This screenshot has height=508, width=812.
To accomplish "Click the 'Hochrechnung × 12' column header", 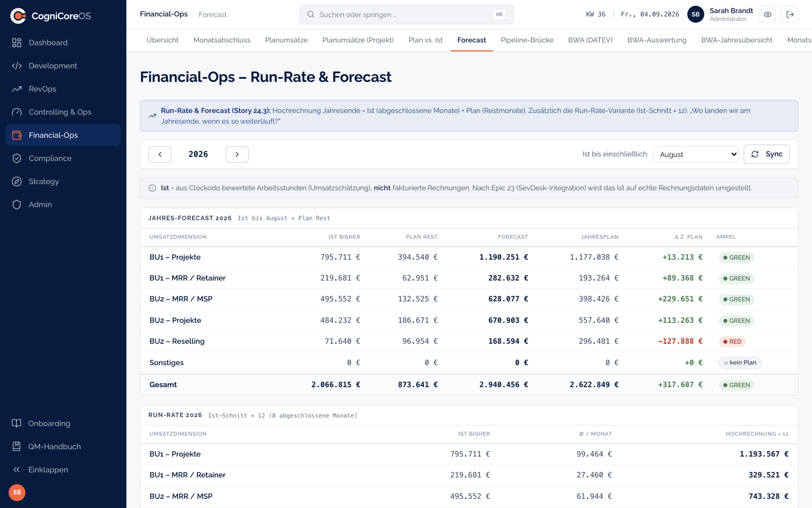I will [757, 434].
